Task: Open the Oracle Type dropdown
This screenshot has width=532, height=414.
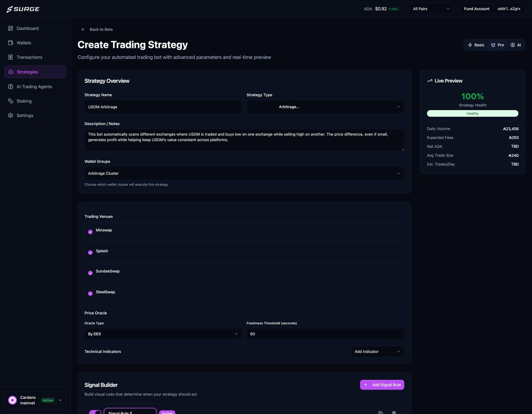Action: click(x=163, y=334)
